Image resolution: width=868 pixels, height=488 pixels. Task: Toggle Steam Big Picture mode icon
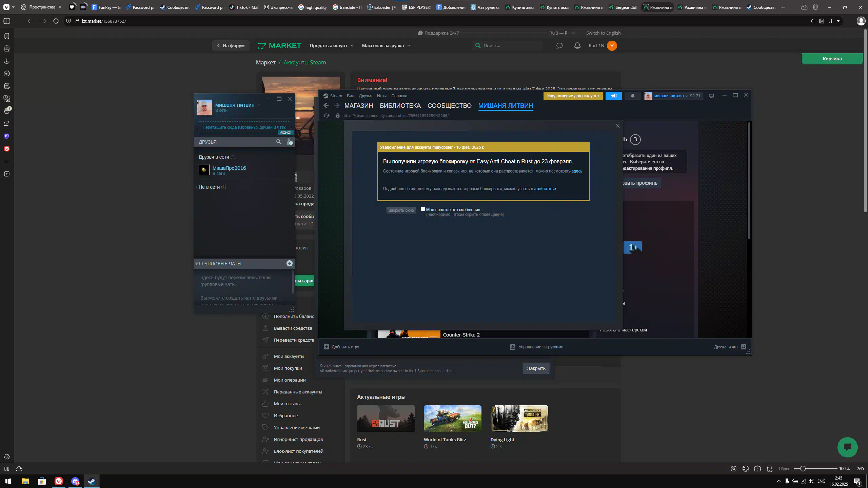(x=711, y=96)
